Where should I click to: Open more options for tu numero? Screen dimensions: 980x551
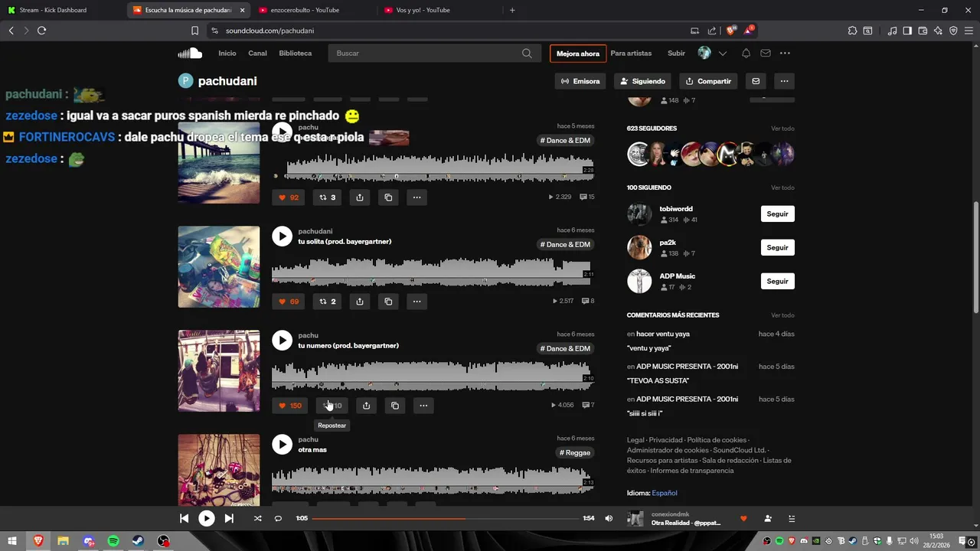[x=423, y=406]
